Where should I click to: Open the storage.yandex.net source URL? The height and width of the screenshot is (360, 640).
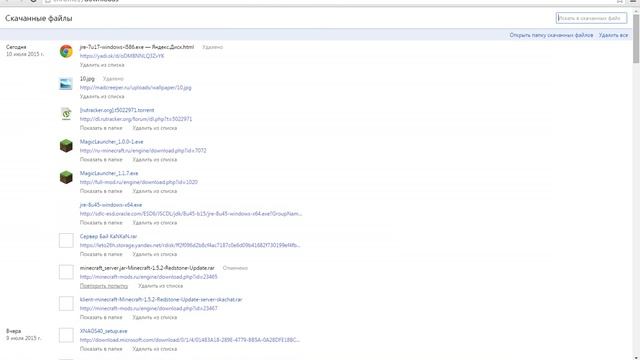click(x=190, y=245)
